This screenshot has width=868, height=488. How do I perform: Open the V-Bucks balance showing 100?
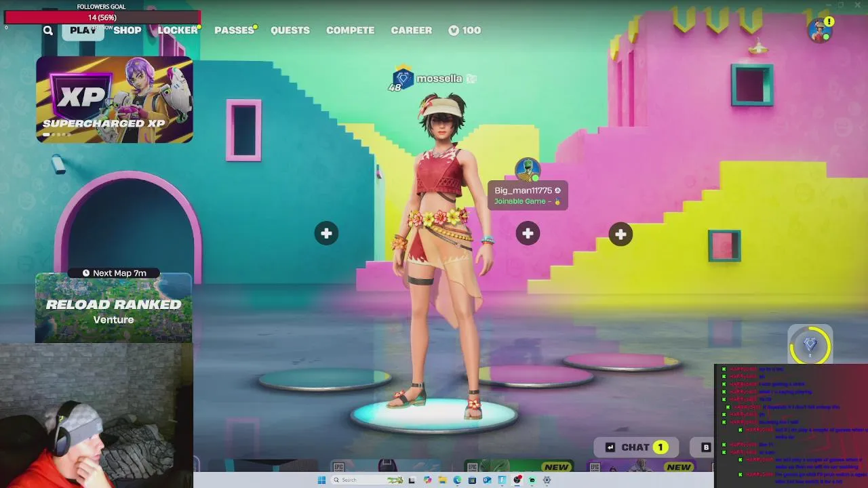(465, 30)
